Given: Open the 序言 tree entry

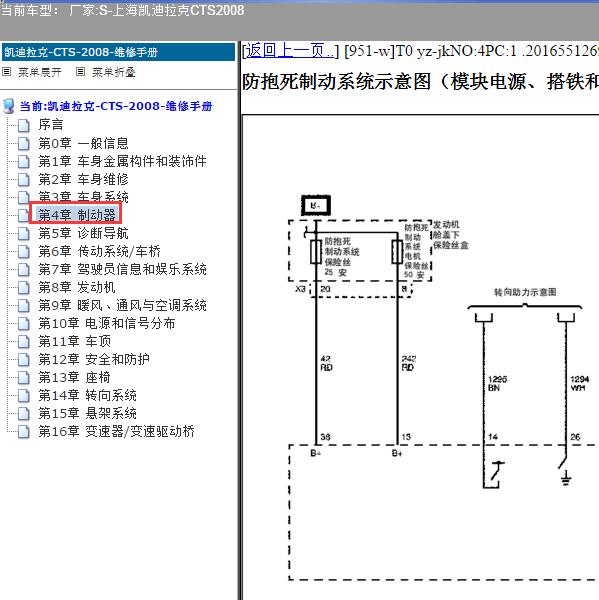Looking at the screenshot, I should (x=51, y=124).
